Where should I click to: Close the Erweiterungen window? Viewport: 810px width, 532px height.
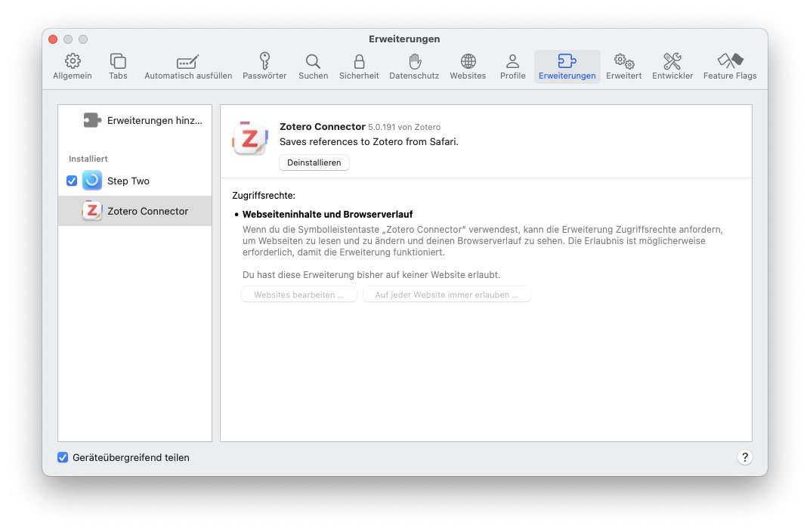(53, 39)
